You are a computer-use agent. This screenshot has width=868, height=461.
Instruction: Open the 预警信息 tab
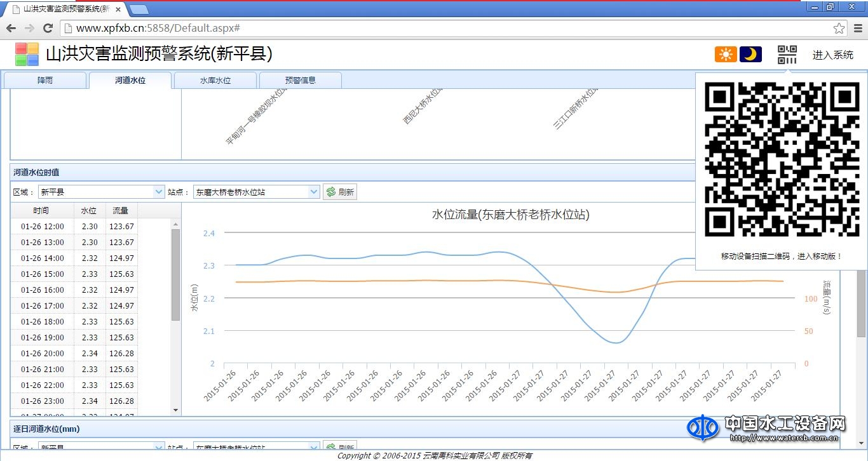[300, 81]
